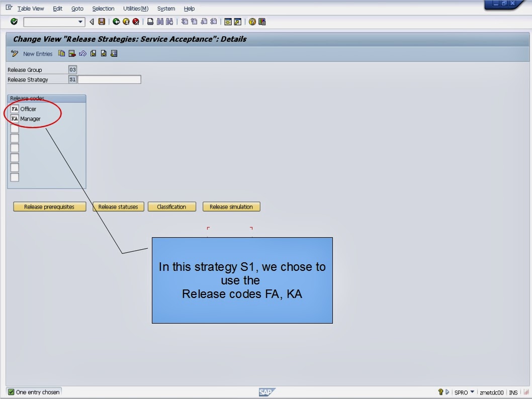532x399 pixels.
Task: Click the 'One entry chosen' status message
Action: tap(38, 392)
